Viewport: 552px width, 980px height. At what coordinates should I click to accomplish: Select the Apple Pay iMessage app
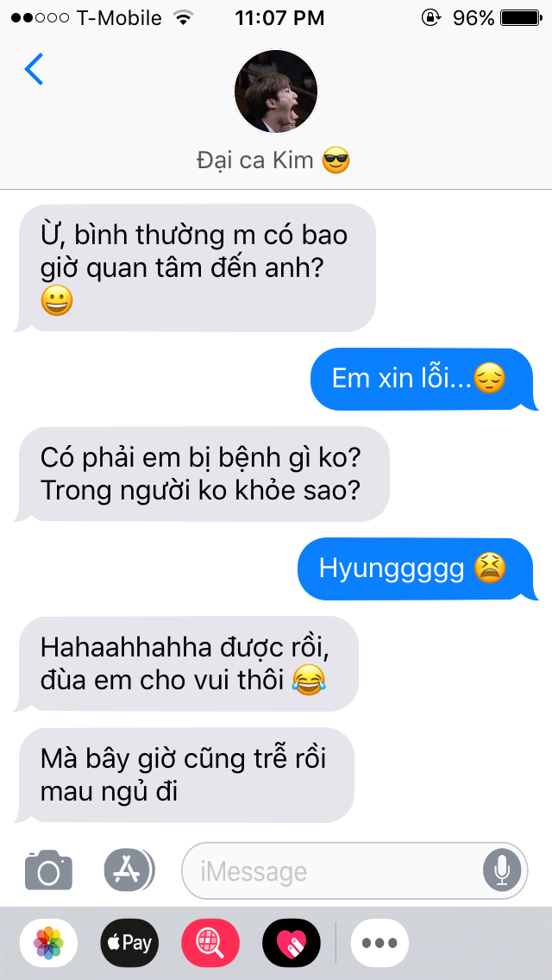coord(129,943)
